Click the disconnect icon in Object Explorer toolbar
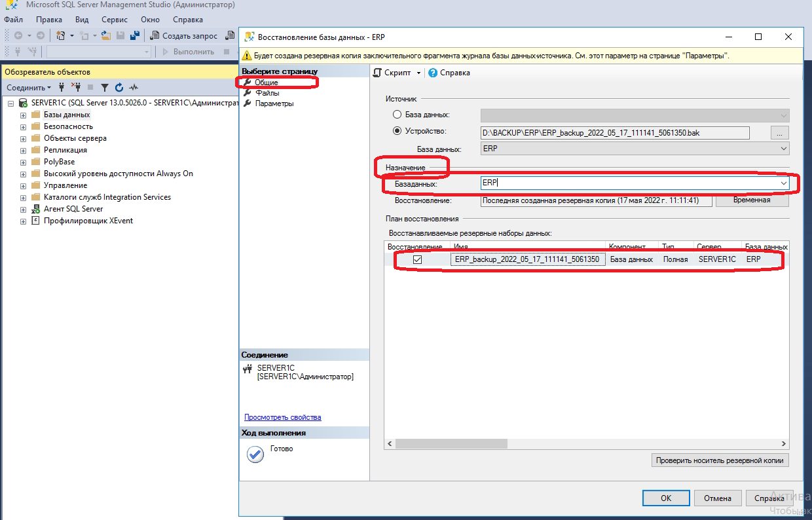Screen dimensions: 812x520 pos(76,87)
